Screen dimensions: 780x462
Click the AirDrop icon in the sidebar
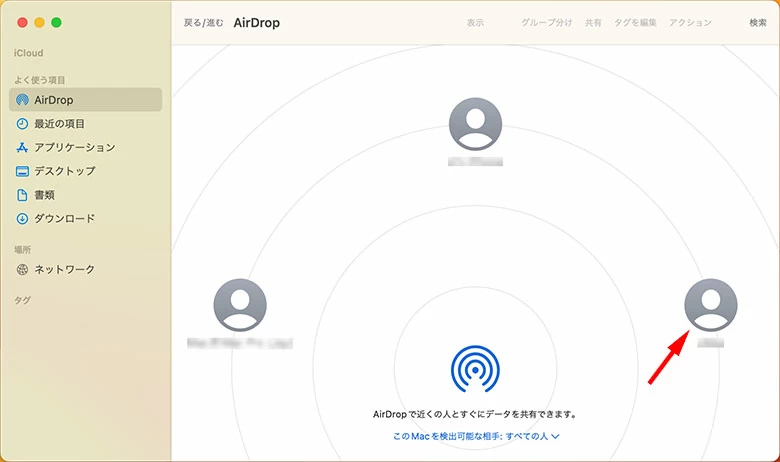[x=23, y=100]
